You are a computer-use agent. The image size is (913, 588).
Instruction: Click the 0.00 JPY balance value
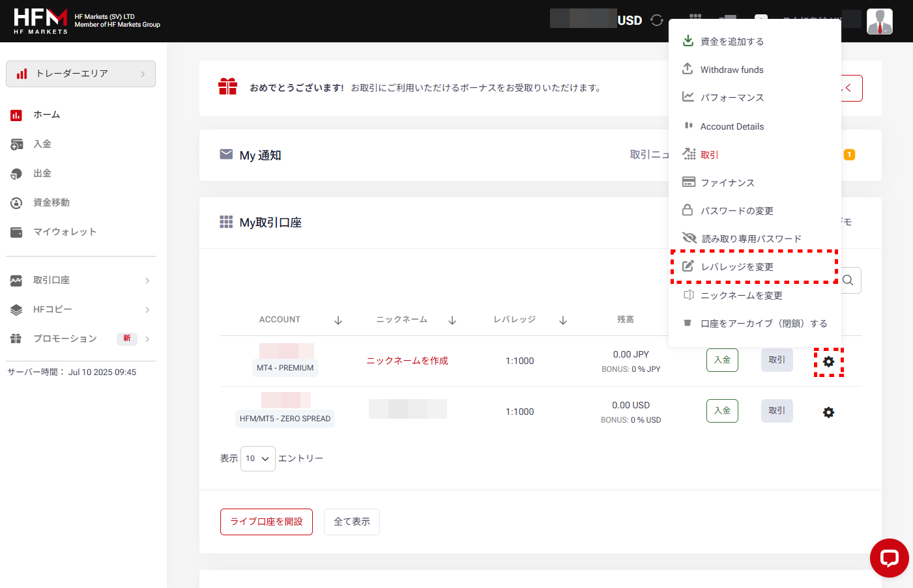point(631,354)
